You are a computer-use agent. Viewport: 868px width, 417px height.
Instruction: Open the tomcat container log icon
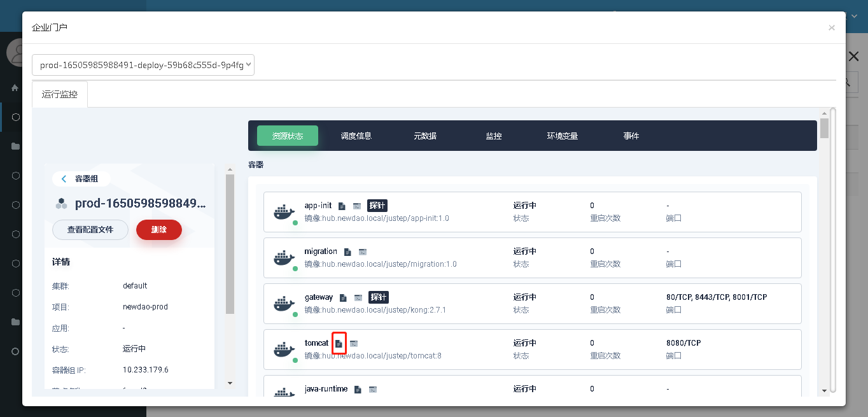[x=339, y=343]
